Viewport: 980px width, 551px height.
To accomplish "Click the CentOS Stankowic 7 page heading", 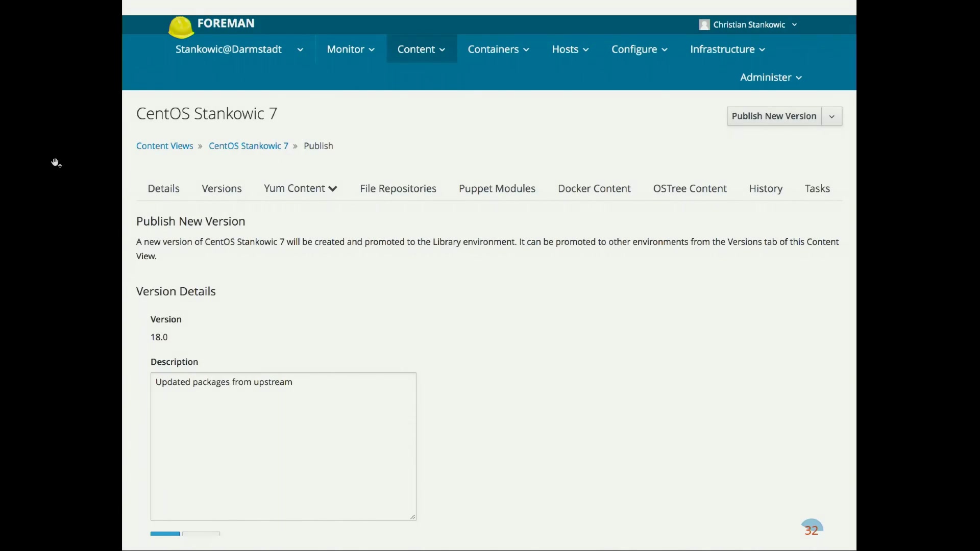I will tap(207, 114).
